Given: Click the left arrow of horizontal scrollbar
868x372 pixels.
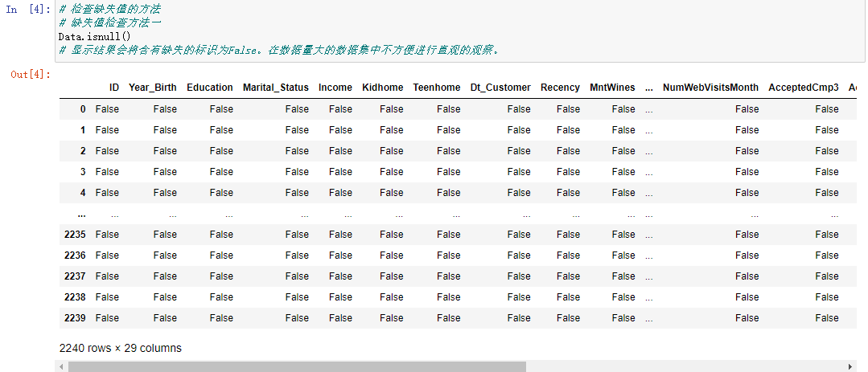Looking at the screenshot, I should coord(61,366).
